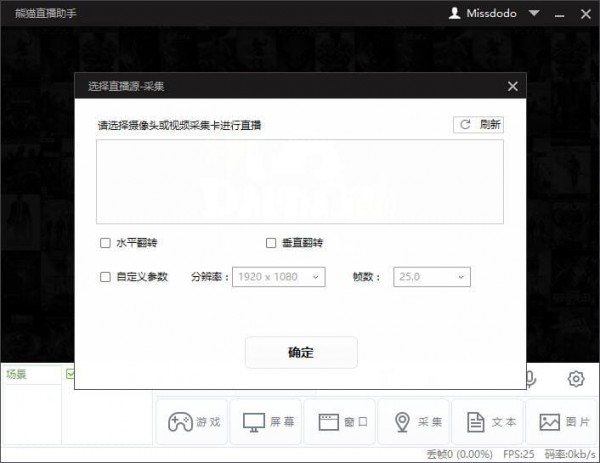Enable 垂直翻转 vertical flip checkbox
The image size is (600, 463).
tap(271, 243)
